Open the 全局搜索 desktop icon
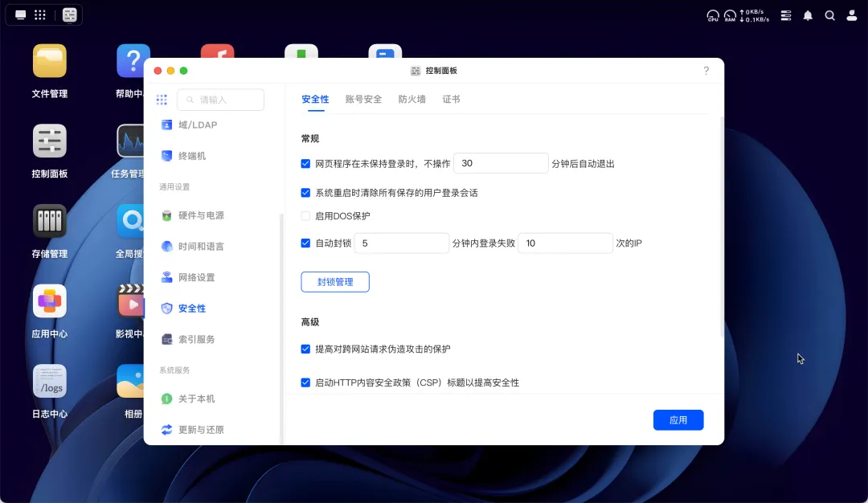The width and height of the screenshot is (868, 503). pyautogui.click(x=130, y=221)
